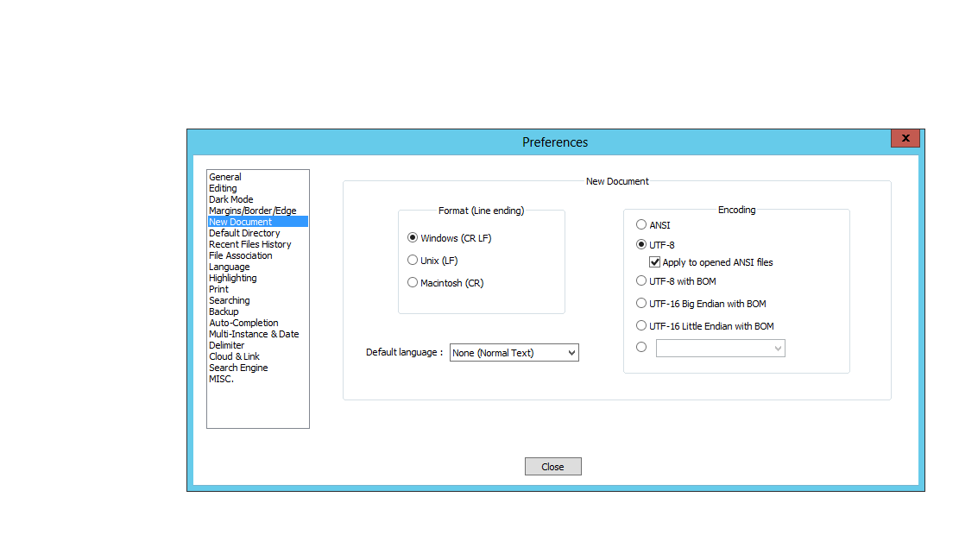Select UTF-16 Little Endian with BOM

(641, 325)
